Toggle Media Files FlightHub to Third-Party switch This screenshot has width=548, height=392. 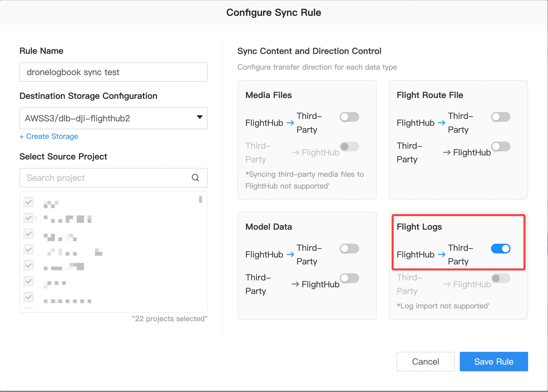point(349,117)
